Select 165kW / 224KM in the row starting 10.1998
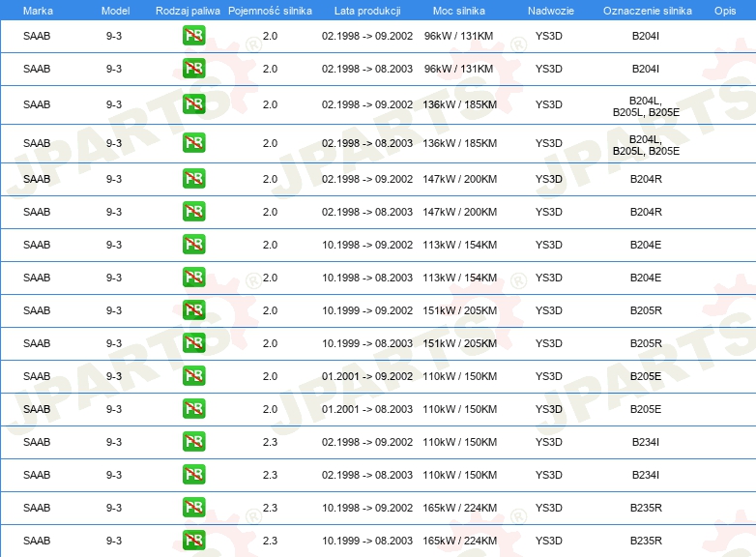Viewport: 756px width, 557px height. [459, 508]
